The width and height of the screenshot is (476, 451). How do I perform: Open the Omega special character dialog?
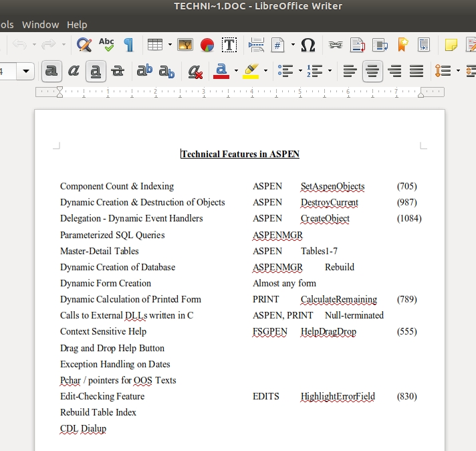tap(308, 45)
